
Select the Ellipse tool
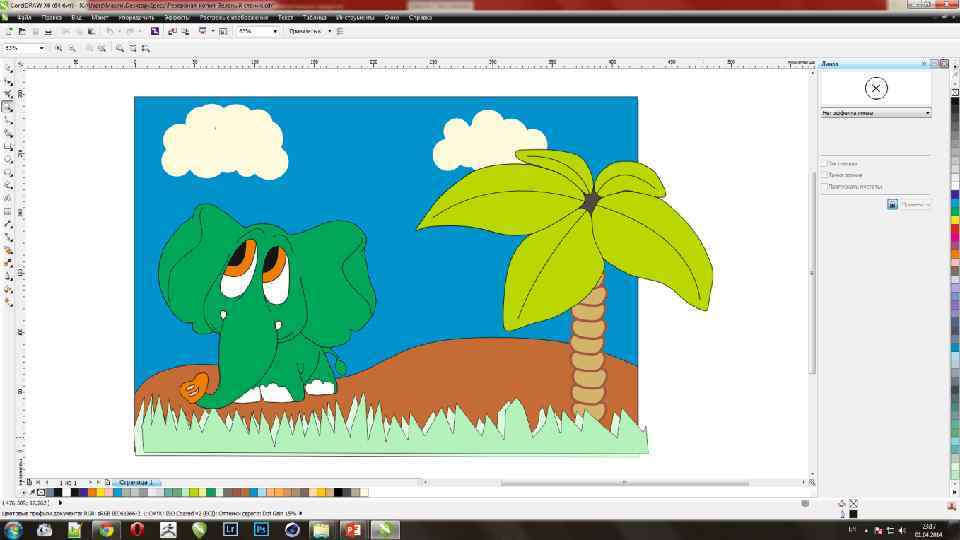coord(8,158)
